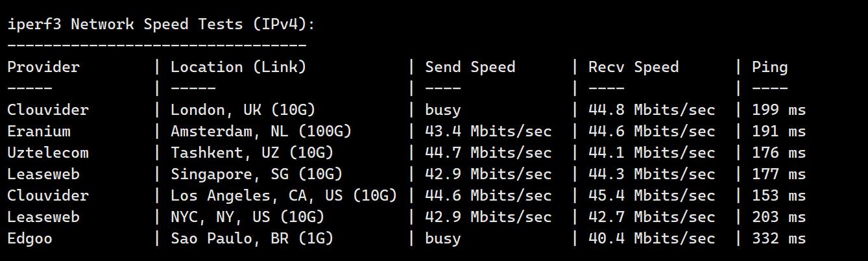868x261 pixels.
Task: Click the busy status in London row
Action: pyautogui.click(x=442, y=110)
